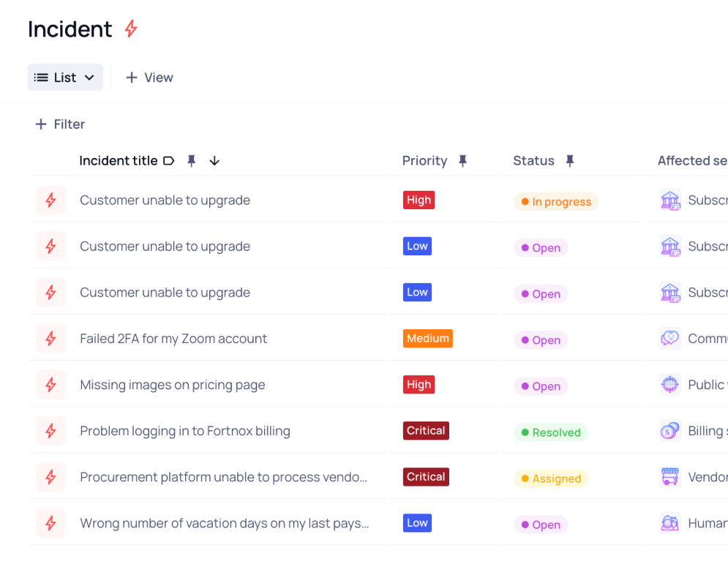Click the Public website globe icon

coord(670,385)
